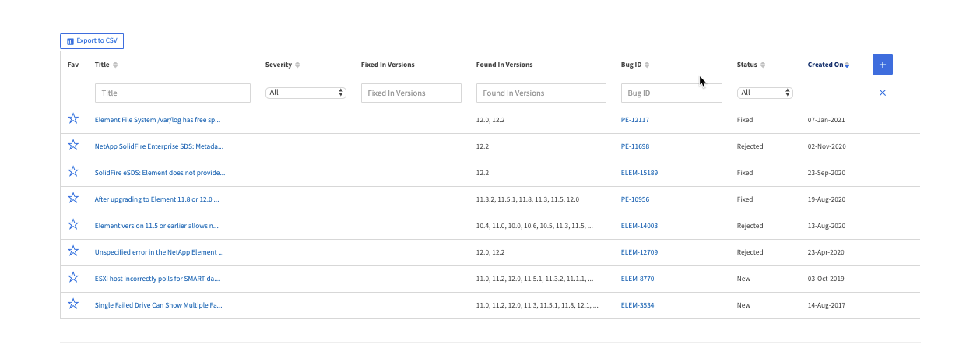The image size is (980, 355).
Task: Favorite the Element File System bug star
Action: pyautogui.click(x=73, y=119)
